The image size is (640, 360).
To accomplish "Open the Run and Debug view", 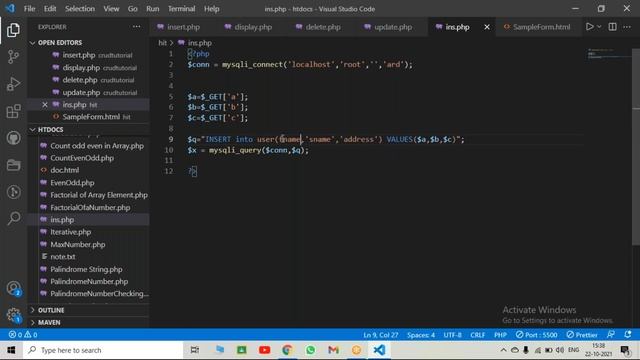I will [x=13, y=84].
